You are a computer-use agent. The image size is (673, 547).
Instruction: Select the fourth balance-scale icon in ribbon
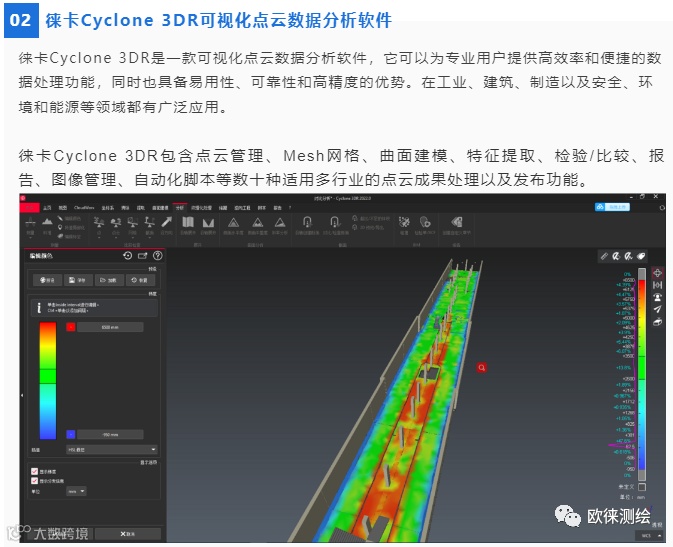[x=149, y=222]
